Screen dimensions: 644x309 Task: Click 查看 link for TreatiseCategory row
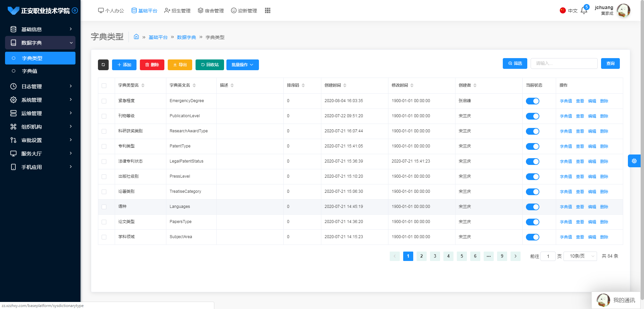point(580,192)
